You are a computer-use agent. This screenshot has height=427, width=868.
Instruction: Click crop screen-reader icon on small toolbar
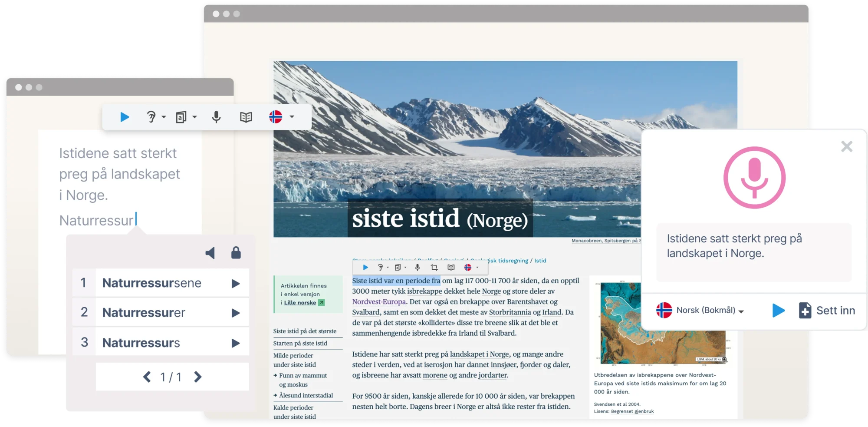coord(434,267)
